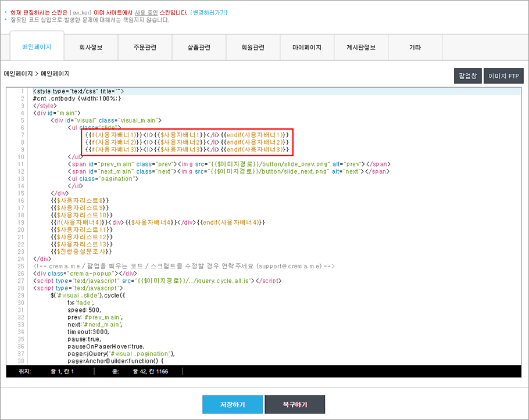Go to the 회원관련 tab
Screen dimensions: 529x420
pos(253,48)
